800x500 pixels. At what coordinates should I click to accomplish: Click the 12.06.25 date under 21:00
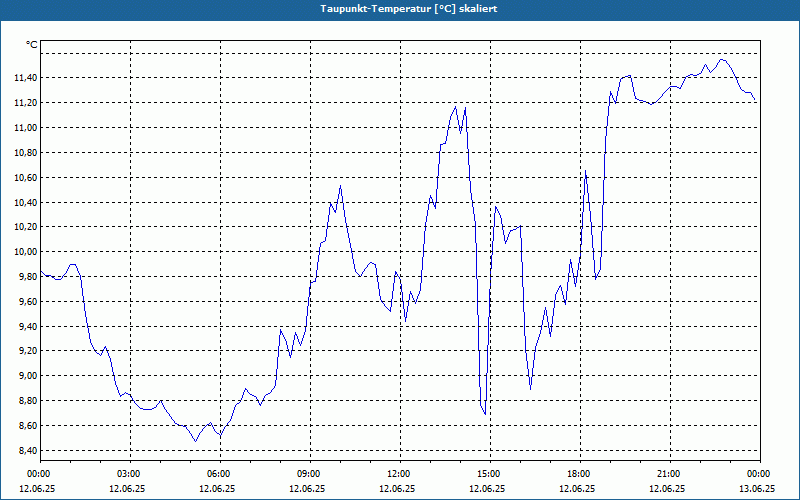point(667,489)
